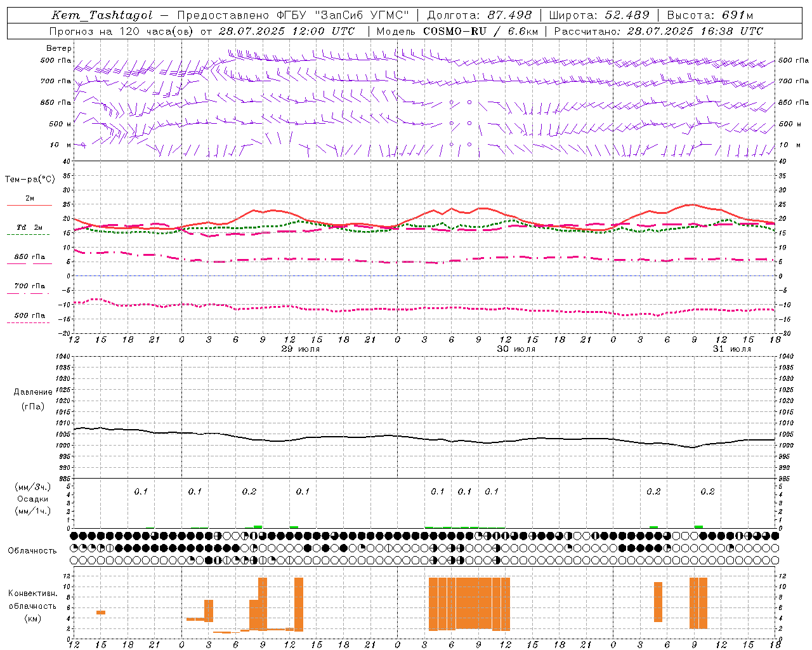Image resolution: width=812 pixels, height=650 pixels.
Task: Click the "Осадки" panel label
Action: coord(32,499)
